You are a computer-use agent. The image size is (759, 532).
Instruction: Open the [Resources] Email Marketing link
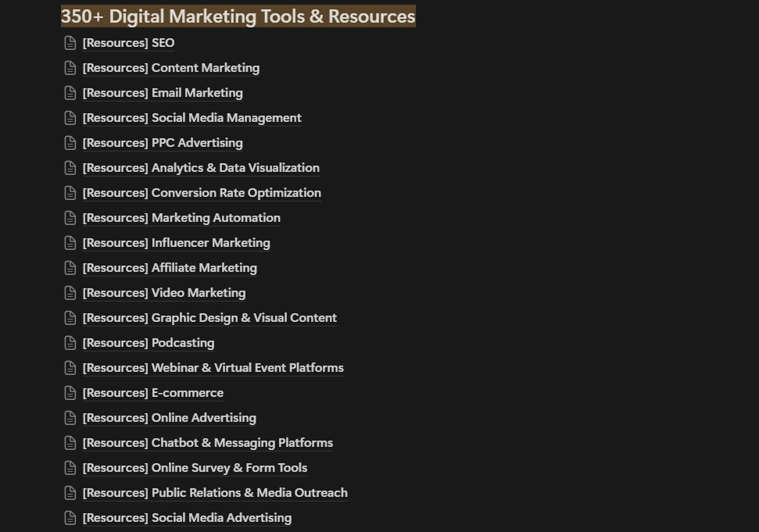(163, 93)
